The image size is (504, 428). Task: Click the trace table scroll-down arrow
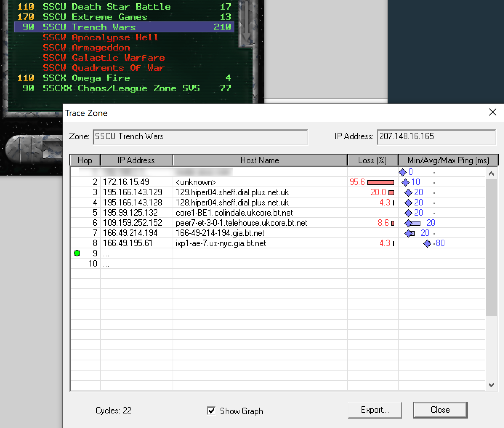pos(491,385)
